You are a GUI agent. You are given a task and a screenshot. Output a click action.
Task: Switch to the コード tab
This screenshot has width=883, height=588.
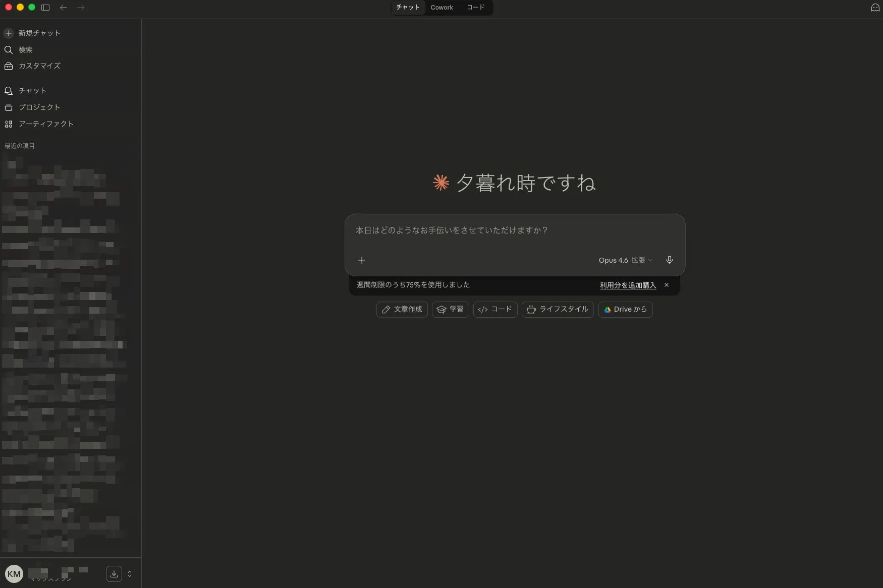click(476, 8)
